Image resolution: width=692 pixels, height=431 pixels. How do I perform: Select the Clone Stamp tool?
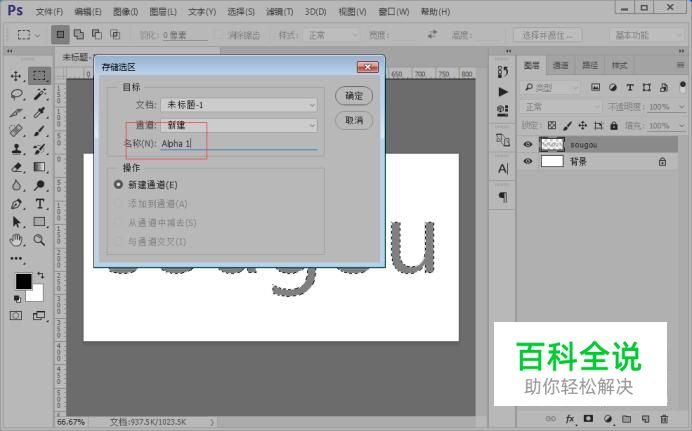coord(16,149)
